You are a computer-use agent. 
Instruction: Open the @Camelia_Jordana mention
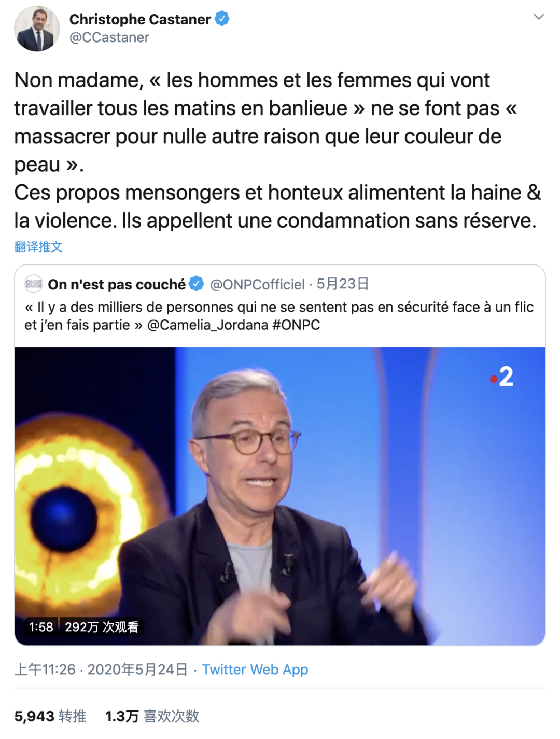[207, 325]
